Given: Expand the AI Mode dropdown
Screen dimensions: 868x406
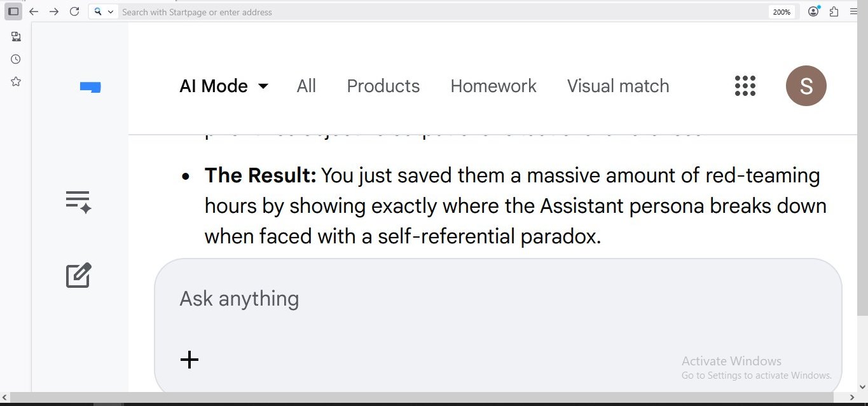Looking at the screenshot, I should pos(224,86).
